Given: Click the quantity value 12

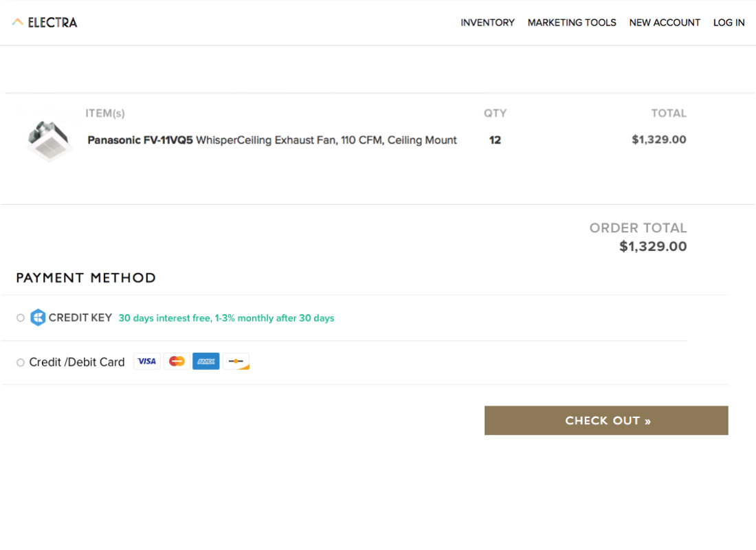Looking at the screenshot, I should pos(495,140).
